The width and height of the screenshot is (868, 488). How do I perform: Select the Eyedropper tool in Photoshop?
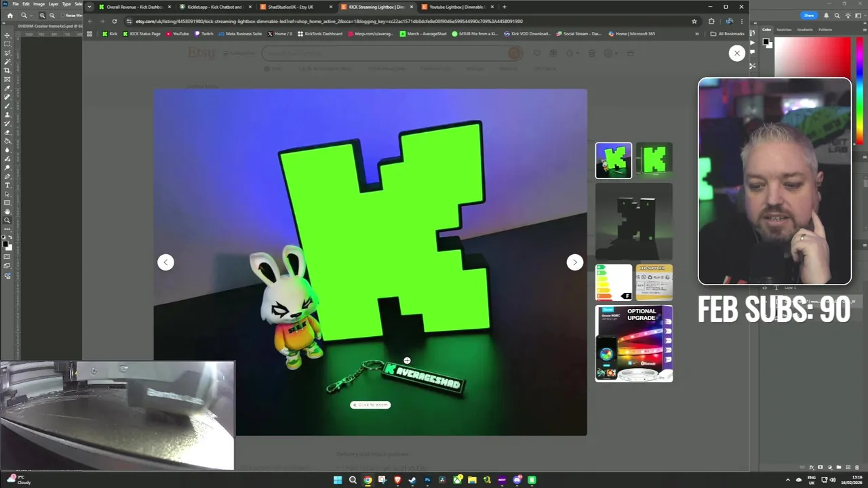click(x=7, y=88)
